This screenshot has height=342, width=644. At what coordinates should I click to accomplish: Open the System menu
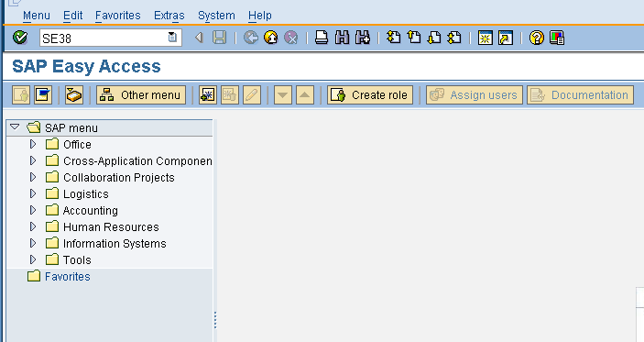(216, 16)
